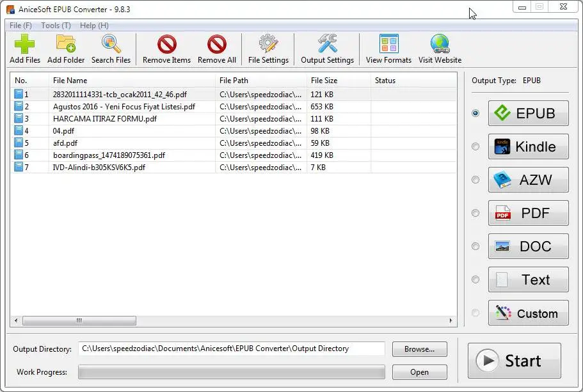The width and height of the screenshot is (583, 392).
Task: Click the scrollbar right arrow
Action: pos(451,320)
